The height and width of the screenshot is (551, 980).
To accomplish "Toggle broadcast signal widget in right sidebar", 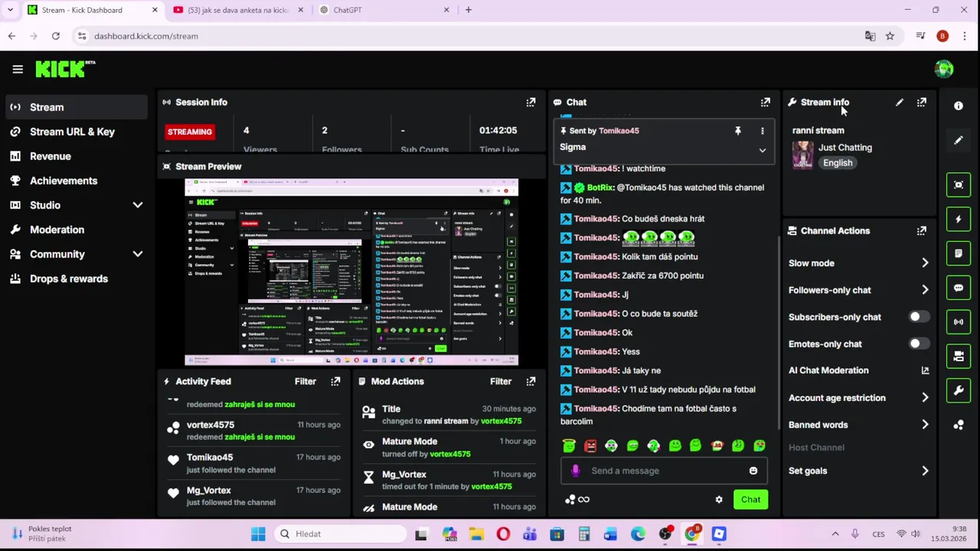I will click(959, 322).
